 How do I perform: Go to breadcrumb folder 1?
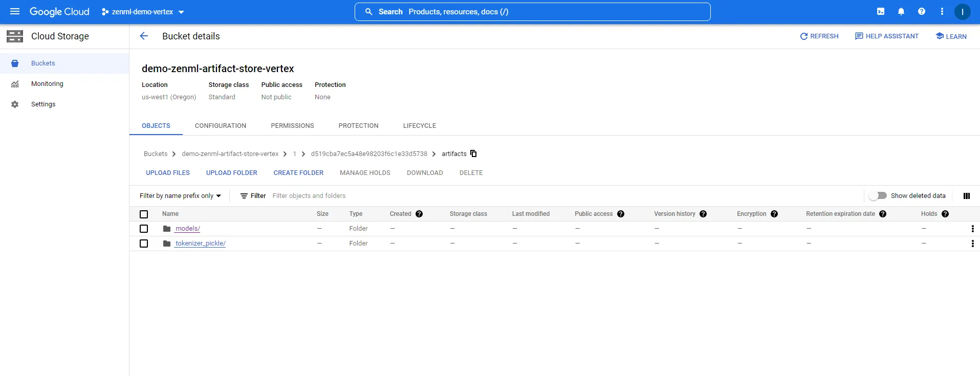294,154
